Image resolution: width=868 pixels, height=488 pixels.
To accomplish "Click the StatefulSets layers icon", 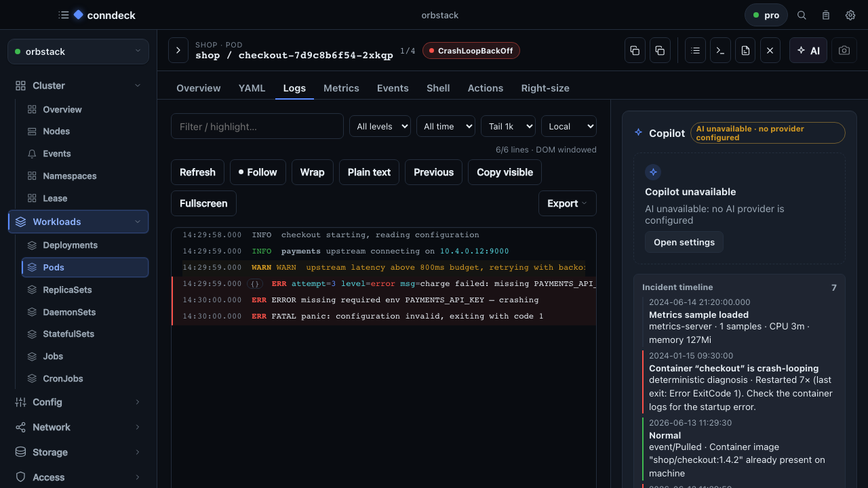I will pyautogui.click(x=32, y=334).
